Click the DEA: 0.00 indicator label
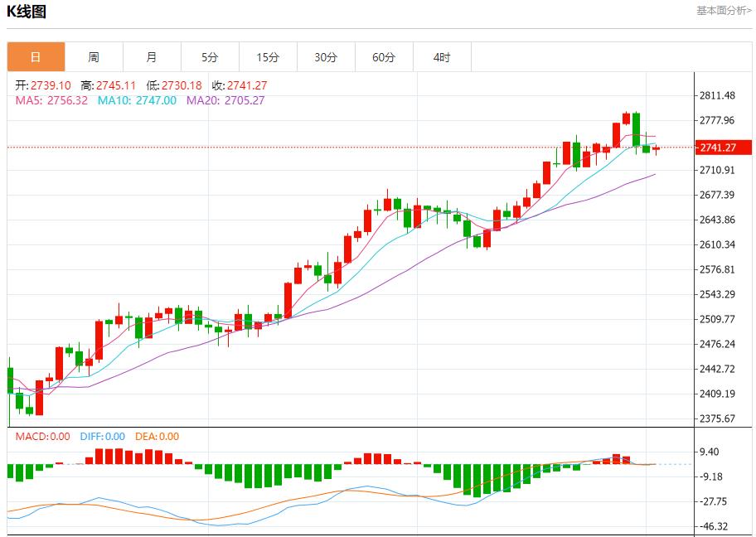 156,437
